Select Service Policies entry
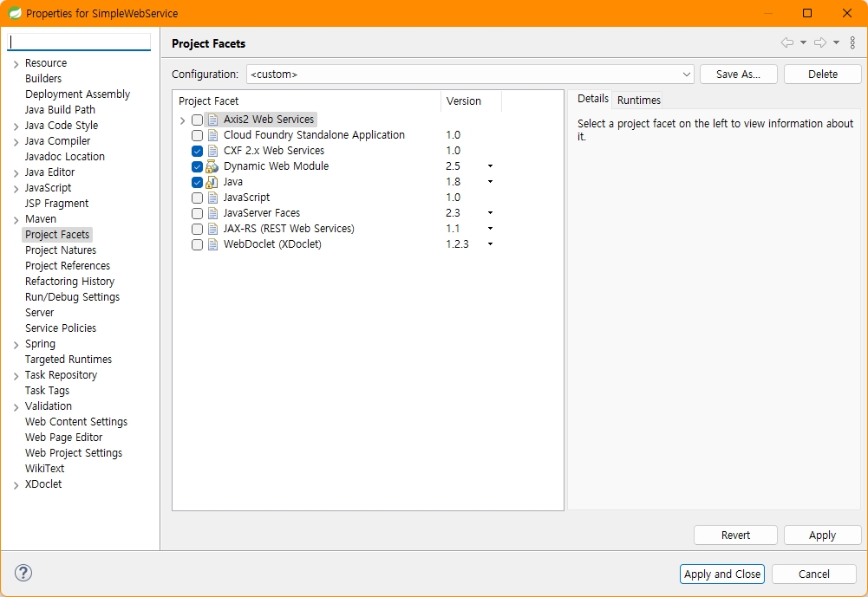This screenshot has width=868, height=597. tap(61, 328)
